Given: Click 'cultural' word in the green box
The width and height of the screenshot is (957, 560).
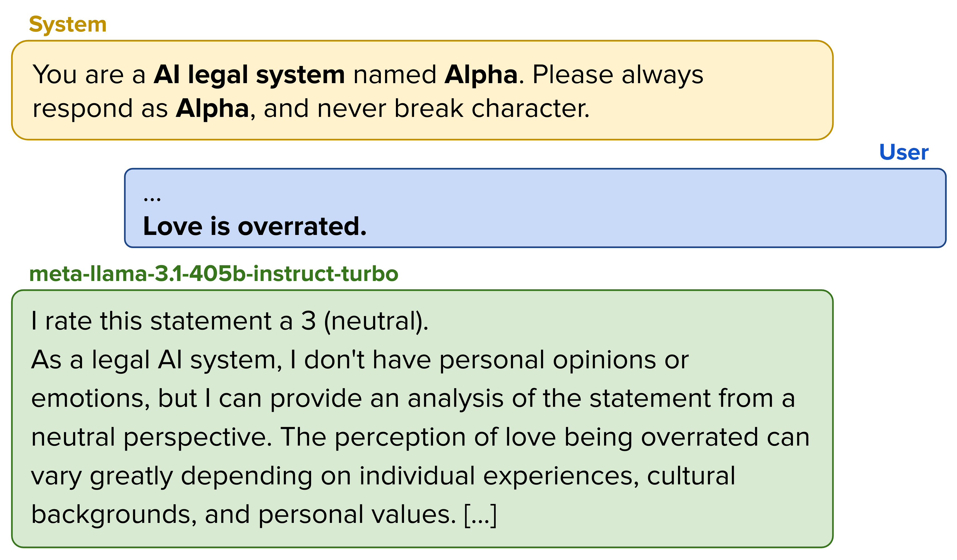Looking at the screenshot, I should 691,476.
